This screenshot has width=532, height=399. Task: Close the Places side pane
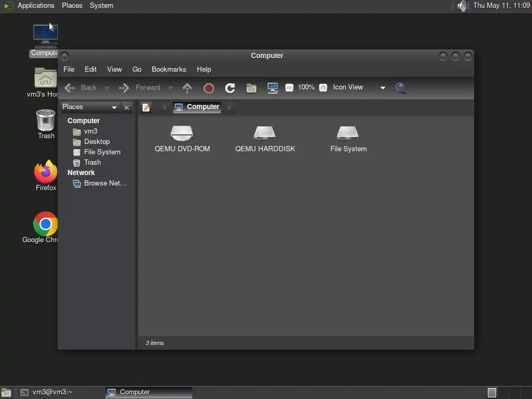(127, 108)
